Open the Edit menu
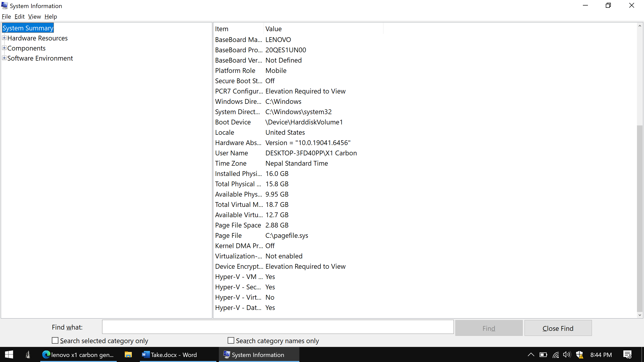The width and height of the screenshot is (644, 362). click(x=19, y=17)
